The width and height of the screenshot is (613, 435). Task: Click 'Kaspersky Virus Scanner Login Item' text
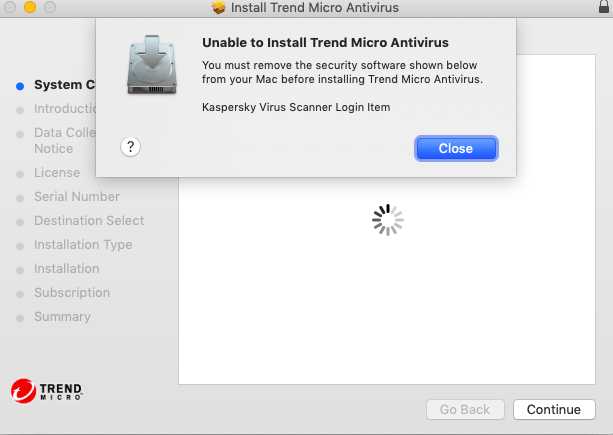tap(296, 107)
